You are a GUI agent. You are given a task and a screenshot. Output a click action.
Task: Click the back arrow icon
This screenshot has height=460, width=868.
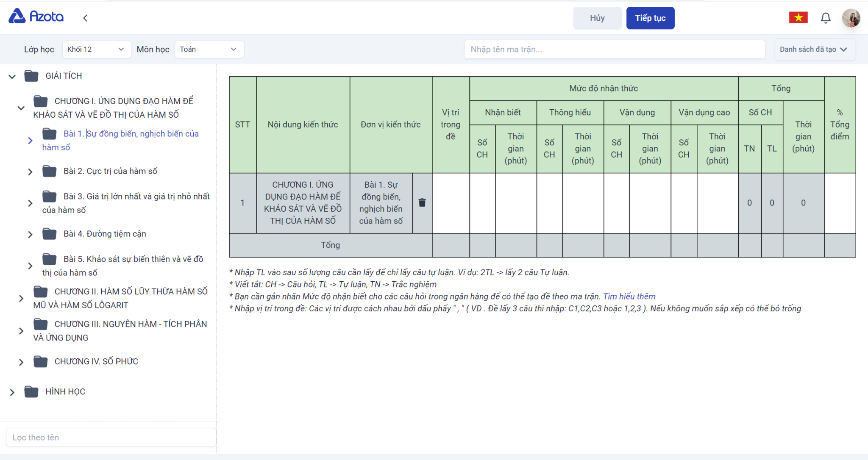tap(85, 18)
